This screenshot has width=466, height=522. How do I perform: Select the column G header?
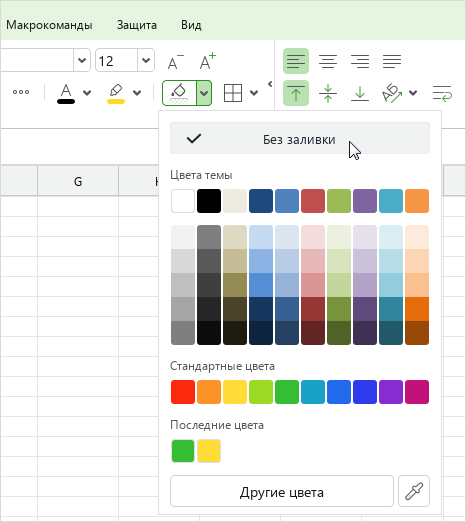point(78,181)
